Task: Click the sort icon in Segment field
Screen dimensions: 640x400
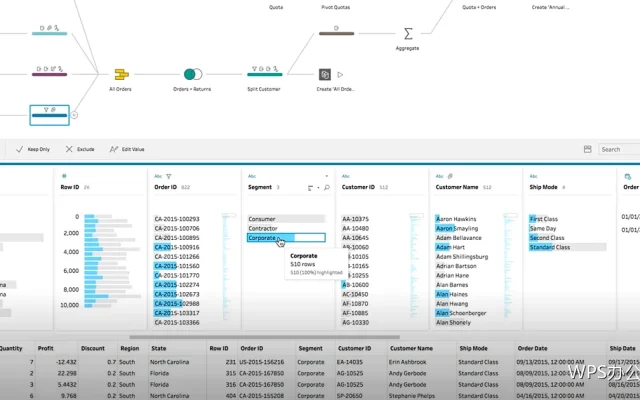Action: [x=311, y=188]
